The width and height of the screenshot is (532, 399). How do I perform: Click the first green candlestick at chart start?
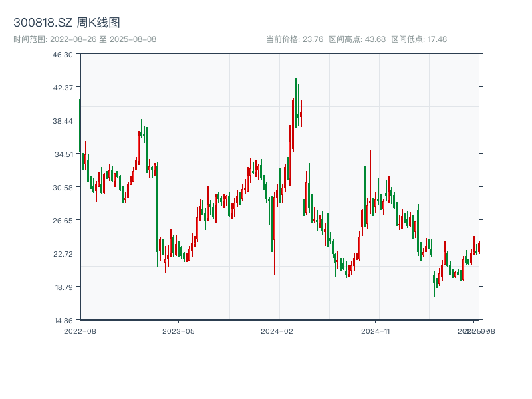pos(80,126)
